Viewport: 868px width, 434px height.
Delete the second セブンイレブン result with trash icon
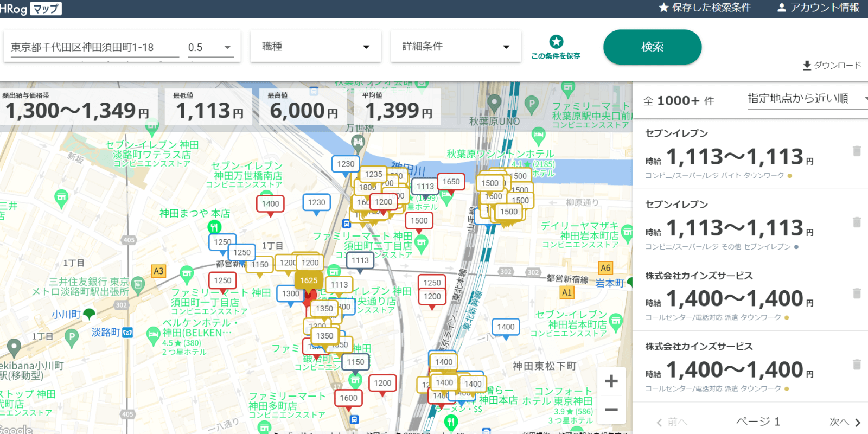[857, 222]
